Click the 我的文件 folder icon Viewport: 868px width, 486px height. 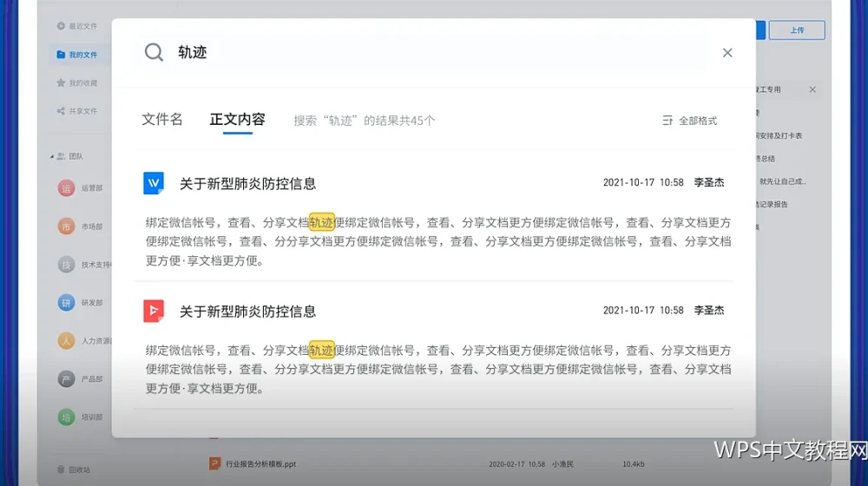(61, 55)
